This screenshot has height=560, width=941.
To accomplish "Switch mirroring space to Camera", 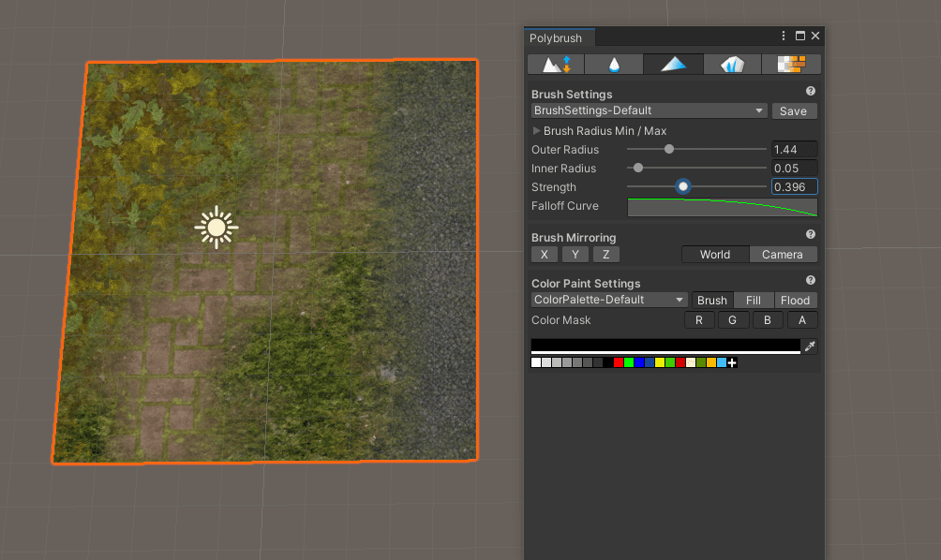I will [x=783, y=254].
